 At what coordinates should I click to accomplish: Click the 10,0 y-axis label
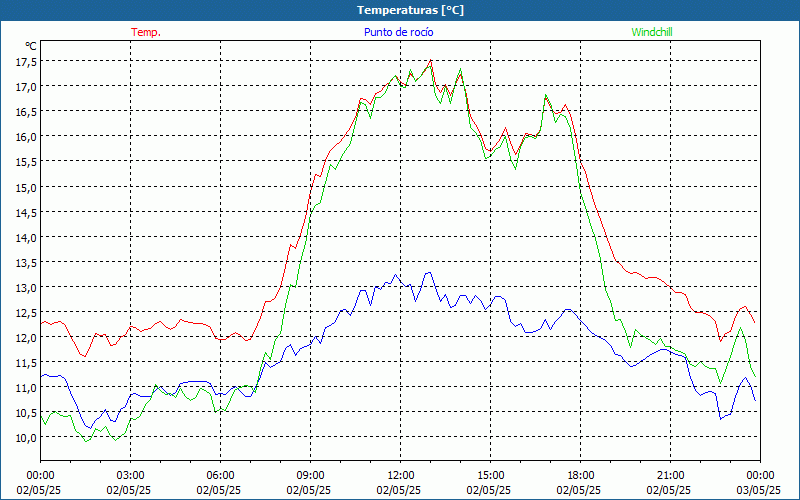[27, 437]
